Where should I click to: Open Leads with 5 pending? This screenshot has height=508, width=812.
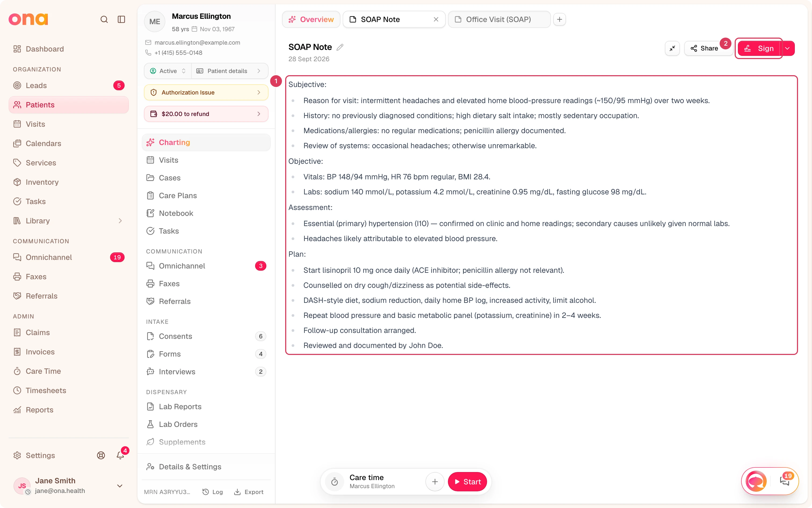pos(69,85)
